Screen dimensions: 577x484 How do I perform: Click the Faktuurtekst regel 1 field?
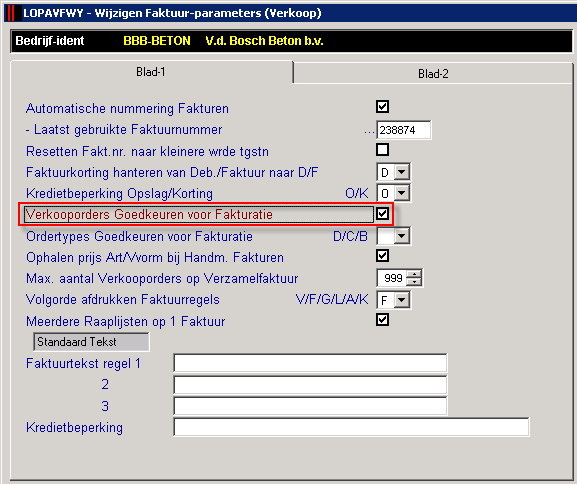[310, 363]
